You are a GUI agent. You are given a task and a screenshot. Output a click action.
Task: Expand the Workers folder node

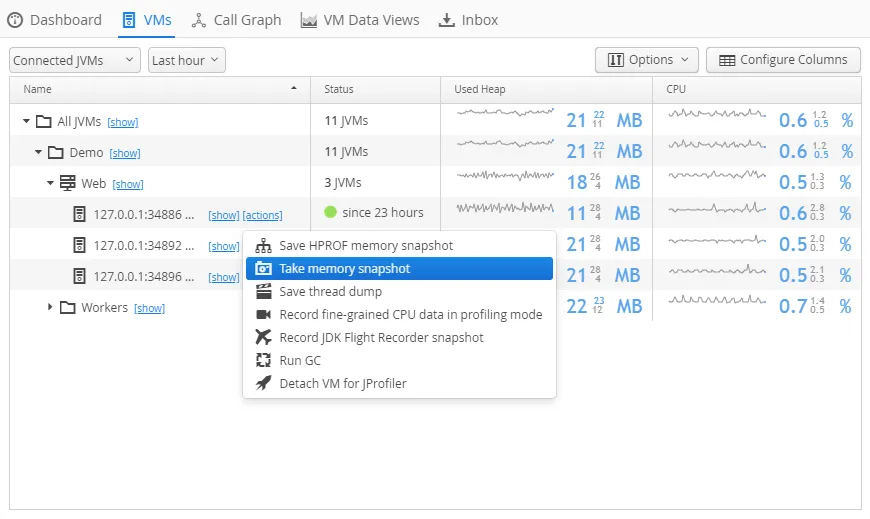tap(50, 307)
